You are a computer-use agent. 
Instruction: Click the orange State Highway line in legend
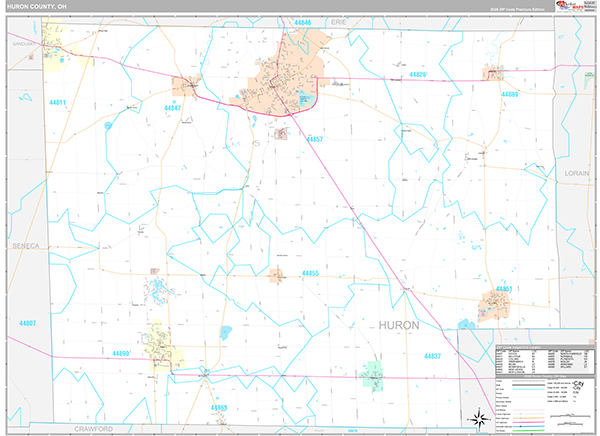point(529,418)
